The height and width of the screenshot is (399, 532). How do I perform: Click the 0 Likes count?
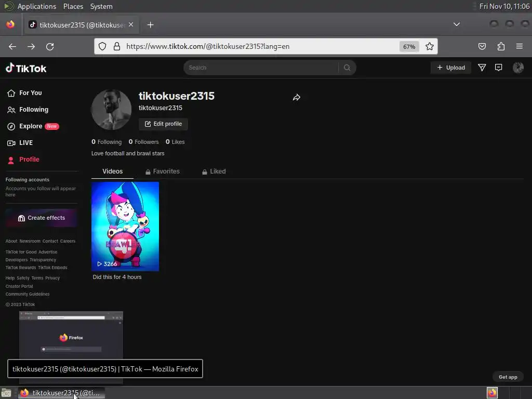pos(175,142)
